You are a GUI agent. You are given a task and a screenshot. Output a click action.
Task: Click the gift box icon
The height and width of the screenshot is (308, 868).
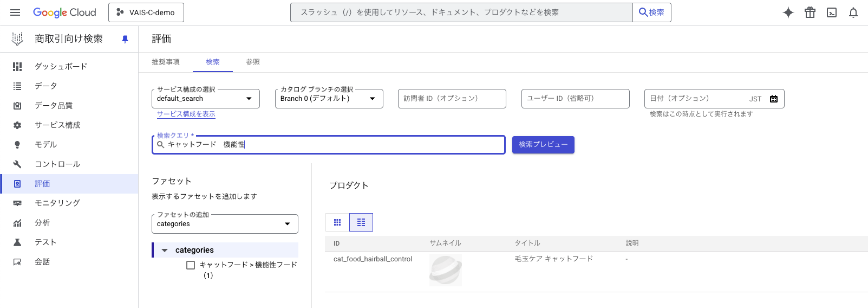(x=810, y=12)
